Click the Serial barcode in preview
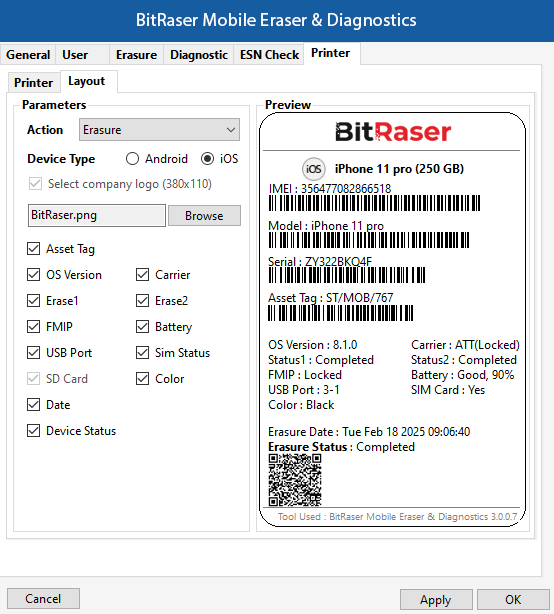 click(346, 275)
